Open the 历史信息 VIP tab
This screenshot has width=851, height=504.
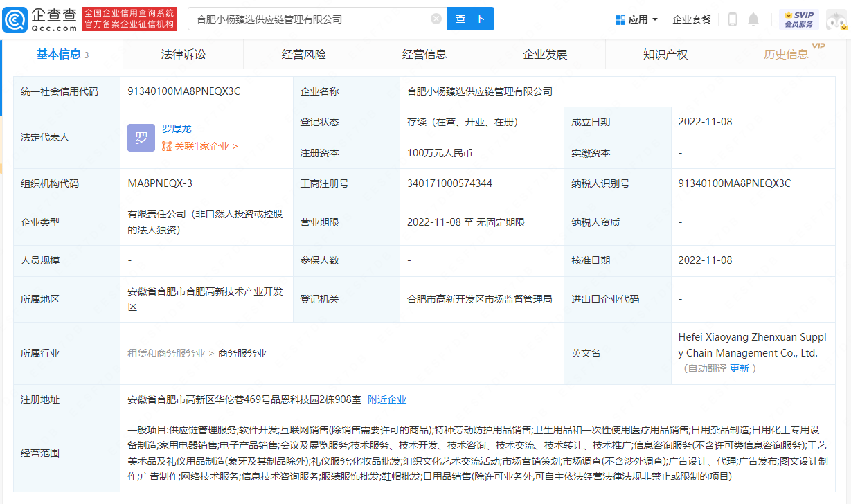tap(786, 54)
